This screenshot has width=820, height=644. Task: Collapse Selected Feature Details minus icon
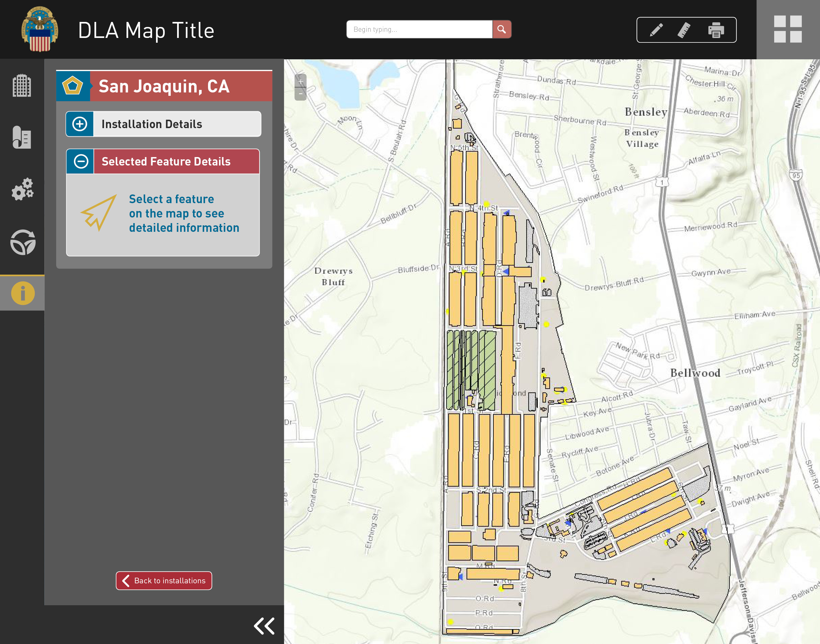click(x=81, y=161)
